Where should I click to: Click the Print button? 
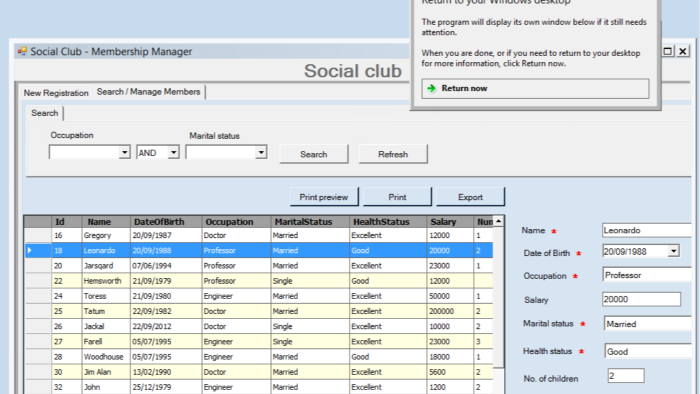[x=397, y=197]
